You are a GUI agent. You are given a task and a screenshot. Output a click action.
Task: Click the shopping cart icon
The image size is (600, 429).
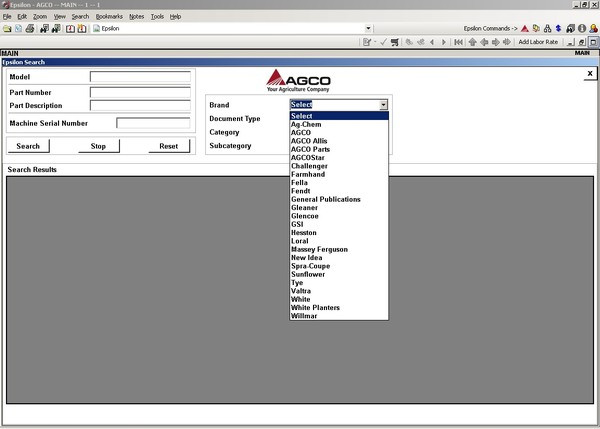click(395, 42)
